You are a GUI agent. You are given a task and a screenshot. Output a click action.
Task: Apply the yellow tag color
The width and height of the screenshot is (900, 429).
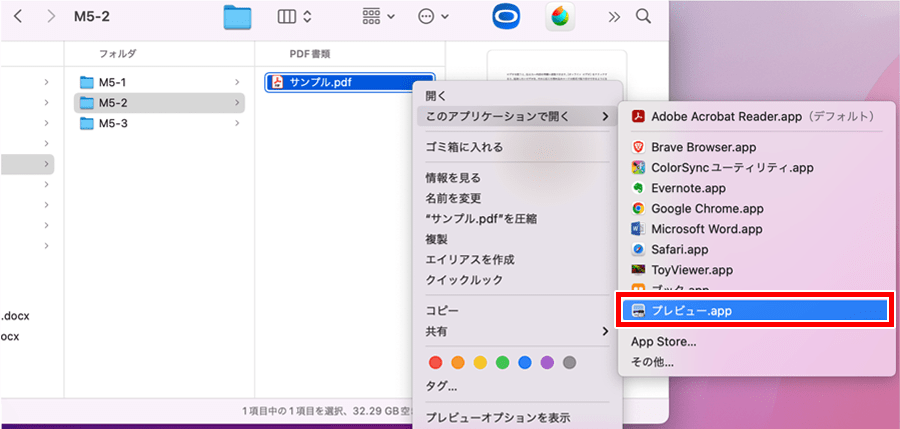pyautogui.click(x=480, y=362)
